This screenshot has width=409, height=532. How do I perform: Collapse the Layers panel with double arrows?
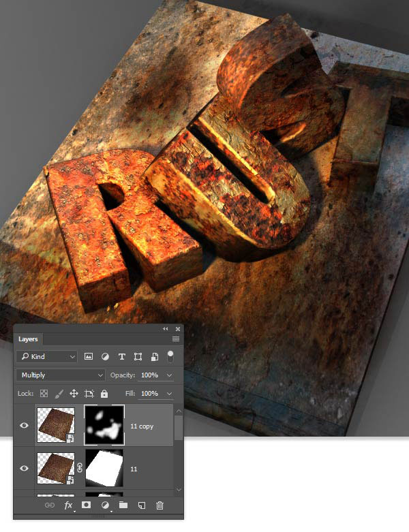165,329
